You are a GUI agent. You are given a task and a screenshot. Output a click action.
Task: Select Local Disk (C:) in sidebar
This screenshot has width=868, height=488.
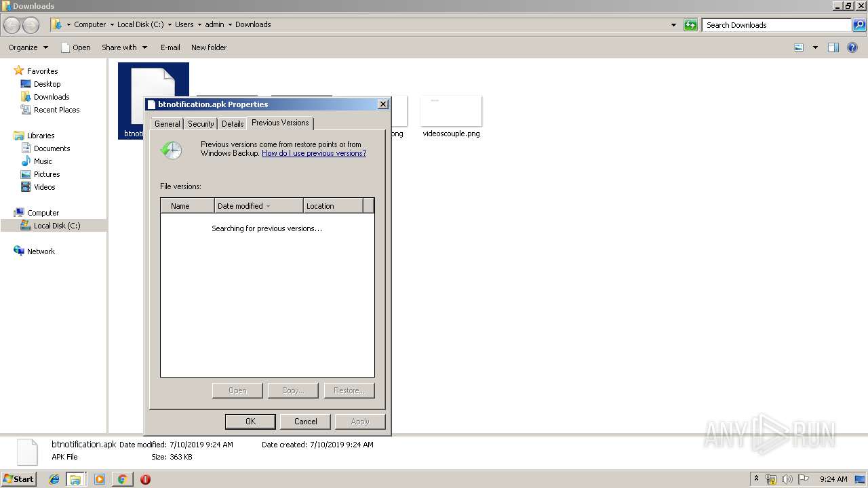57,226
